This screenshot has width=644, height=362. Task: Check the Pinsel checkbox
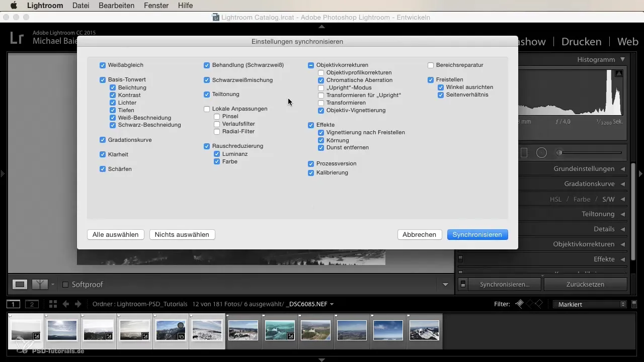pos(217,116)
